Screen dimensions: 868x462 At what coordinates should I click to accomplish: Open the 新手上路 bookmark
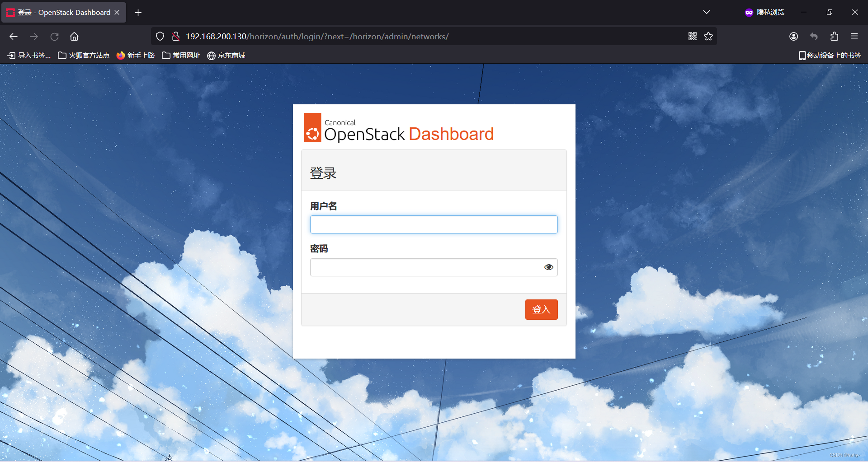tap(136, 56)
